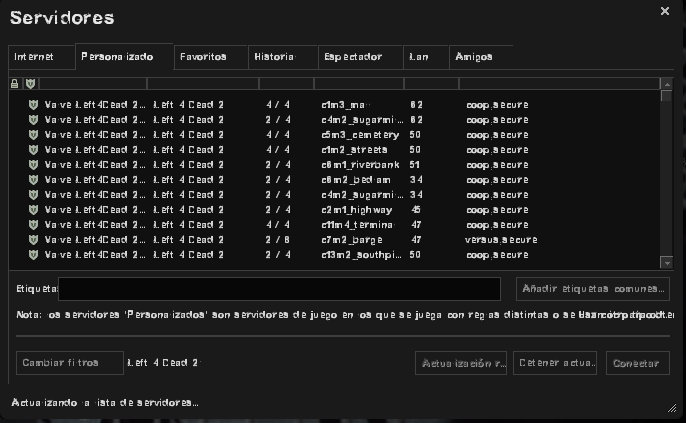This screenshot has width=686, height=423.
Task: Select map name c6m2_bedlam
Action: pyautogui.click(x=356, y=180)
